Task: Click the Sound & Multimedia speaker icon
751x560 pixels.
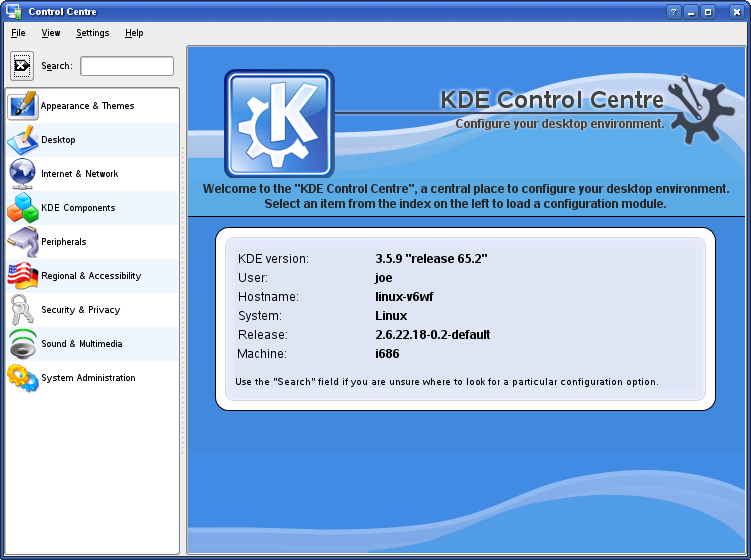Action: point(23,344)
